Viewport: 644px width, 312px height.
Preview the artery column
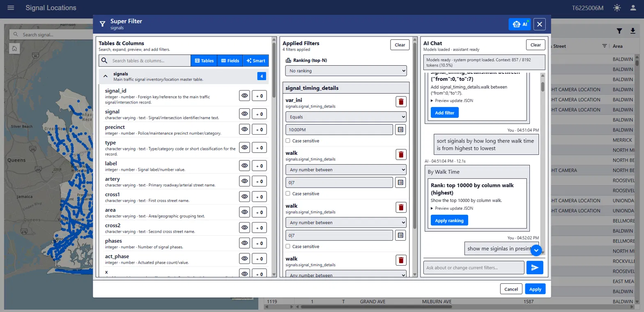point(244,181)
